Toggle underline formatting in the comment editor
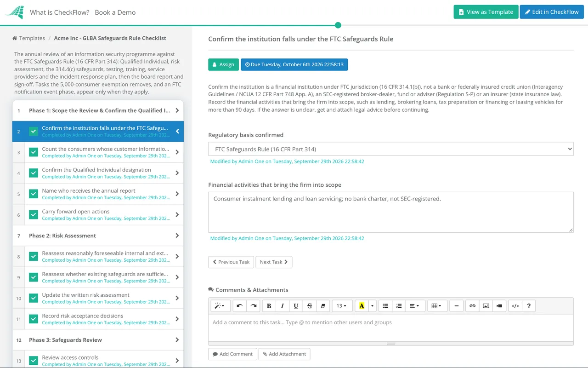 click(x=296, y=306)
